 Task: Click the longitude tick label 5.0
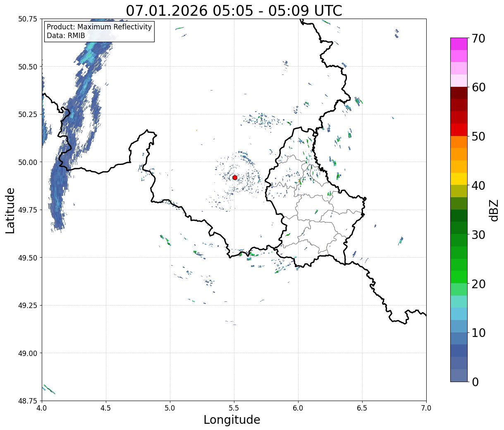[x=170, y=408]
